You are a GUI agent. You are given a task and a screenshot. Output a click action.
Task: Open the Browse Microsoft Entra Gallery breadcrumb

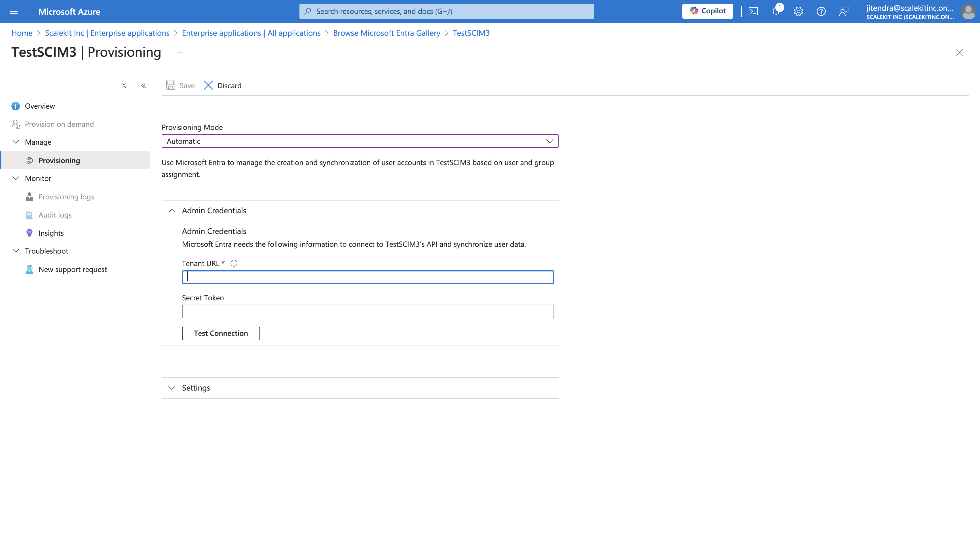386,33
